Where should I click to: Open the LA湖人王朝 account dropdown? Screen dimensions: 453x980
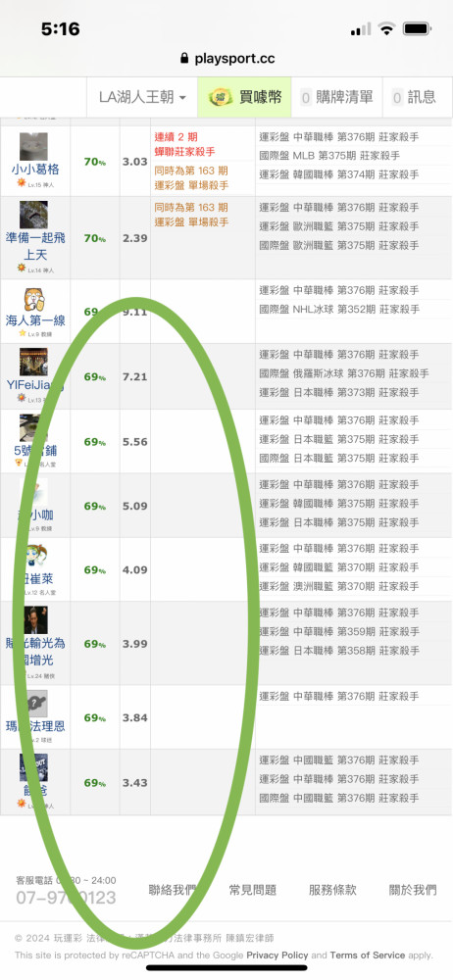coord(142,97)
